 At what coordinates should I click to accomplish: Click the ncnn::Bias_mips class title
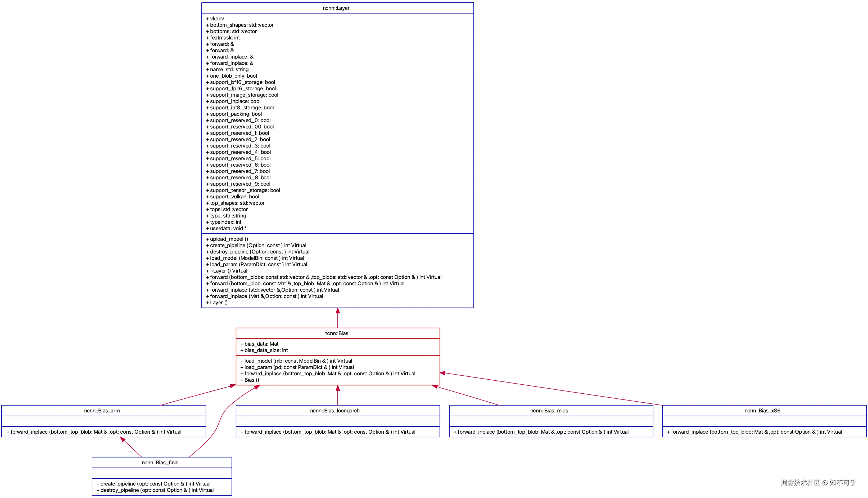[549, 411]
